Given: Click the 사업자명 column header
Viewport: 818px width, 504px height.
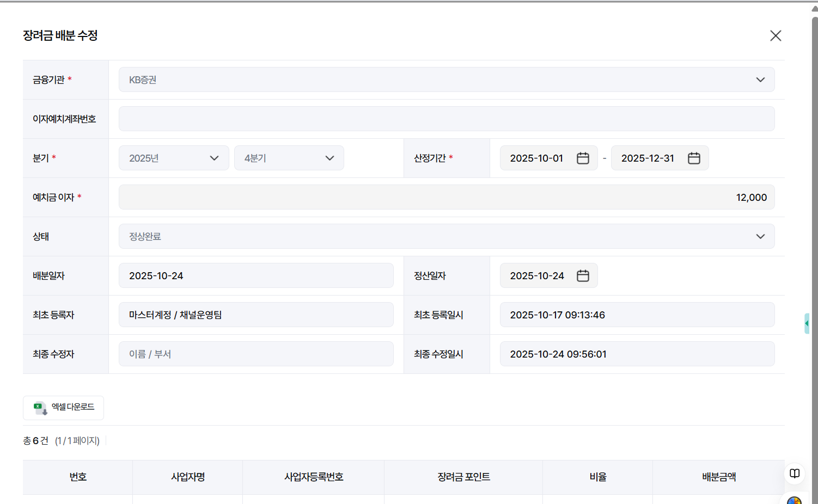Looking at the screenshot, I should (x=188, y=477).
